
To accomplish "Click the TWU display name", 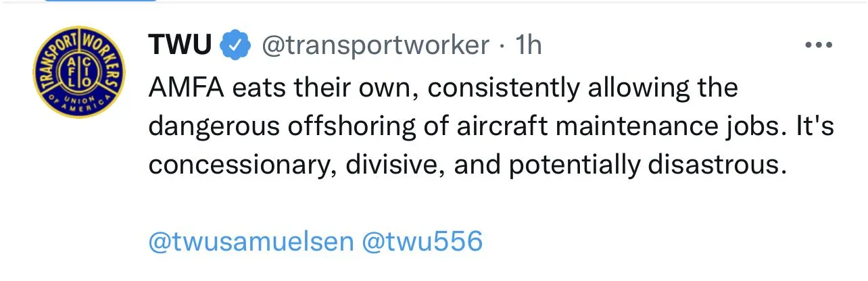I will tap(181, 45).
